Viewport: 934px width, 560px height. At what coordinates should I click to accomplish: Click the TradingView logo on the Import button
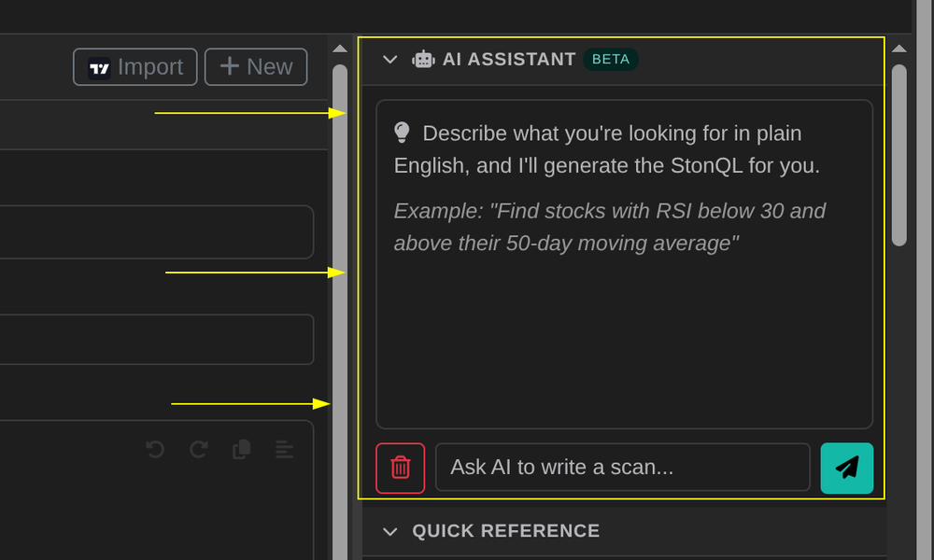(x=100, y=66)
